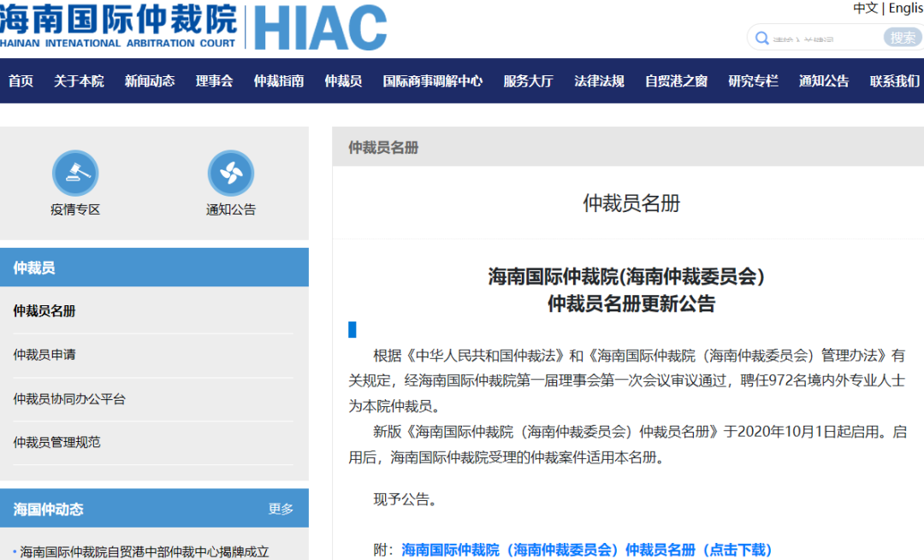The image size is (924, 560).
Task: Click the 仲裁员名册 breadcrumb header in content
Action: pyautogui.click(x=383, y=147)
